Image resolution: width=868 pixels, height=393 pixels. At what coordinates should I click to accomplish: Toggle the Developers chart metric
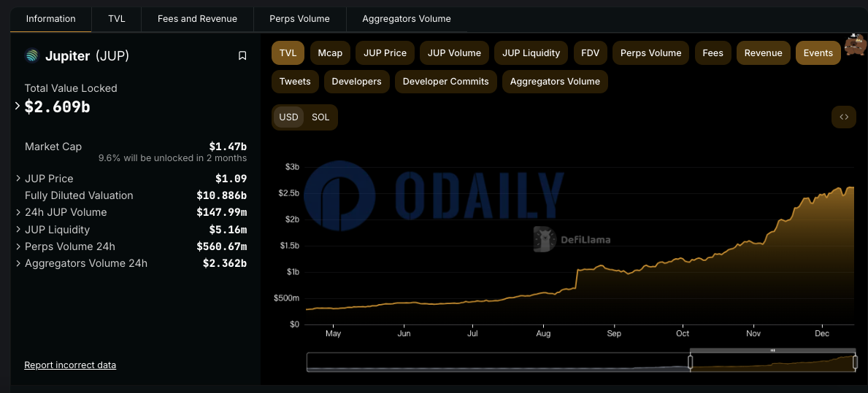[356, 82]
